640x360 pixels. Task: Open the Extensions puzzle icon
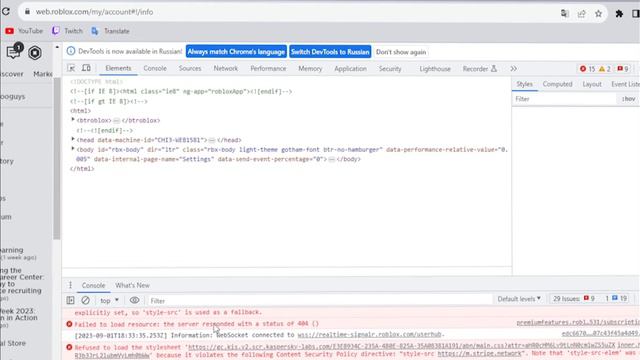click(619, 13)
